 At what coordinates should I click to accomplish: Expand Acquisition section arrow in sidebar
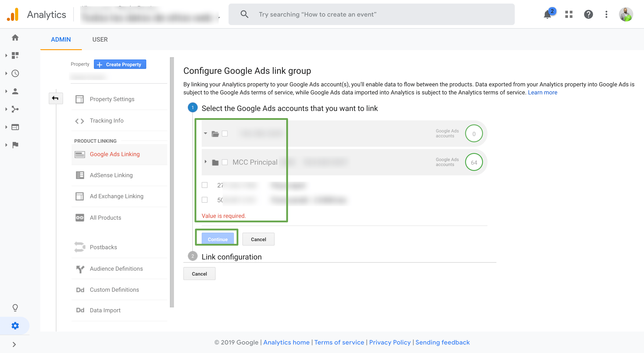(6, 109)
